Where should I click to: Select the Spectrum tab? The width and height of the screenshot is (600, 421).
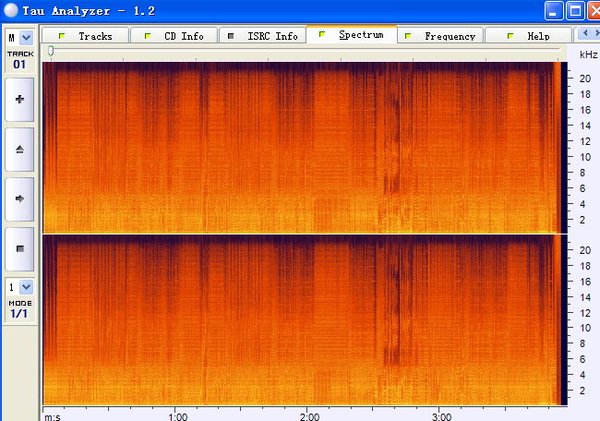[x=352, y=34]
